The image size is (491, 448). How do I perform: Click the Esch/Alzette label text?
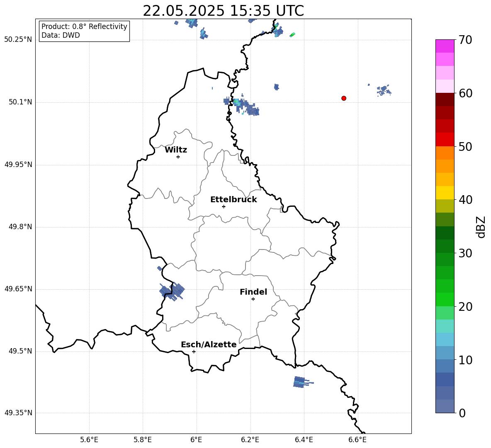[209, 344]
